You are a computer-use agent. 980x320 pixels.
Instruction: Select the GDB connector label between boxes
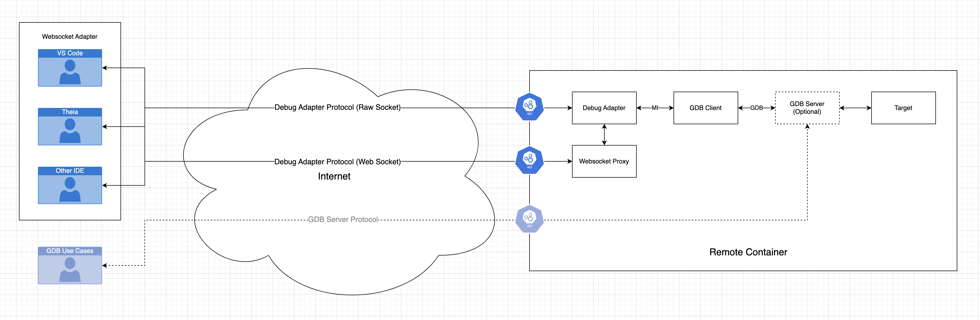[756, 108]
